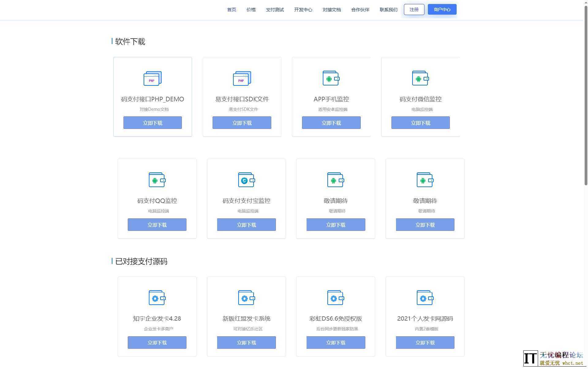This screenshot has height=369, width=588.
Task: Click the gear wallet icon for 知宇企业发卡4.28
Action: [x=157, y=298]
